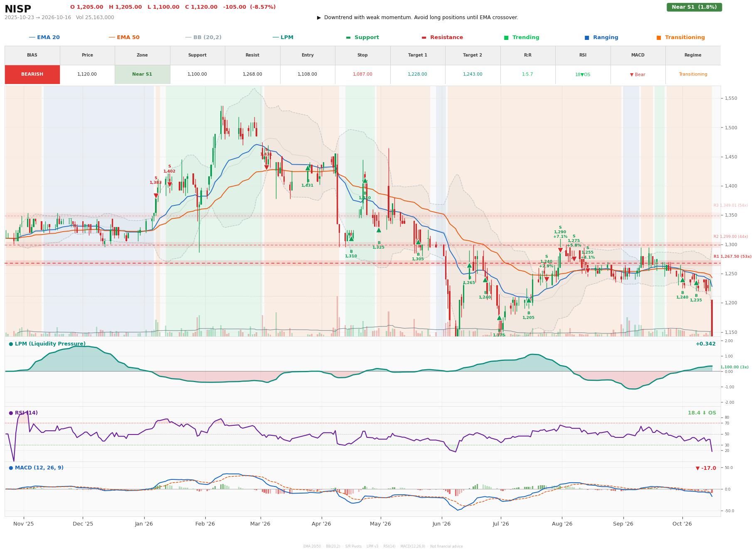Click the R2 1,299.00 (44x) resistance label

[731, 237]
